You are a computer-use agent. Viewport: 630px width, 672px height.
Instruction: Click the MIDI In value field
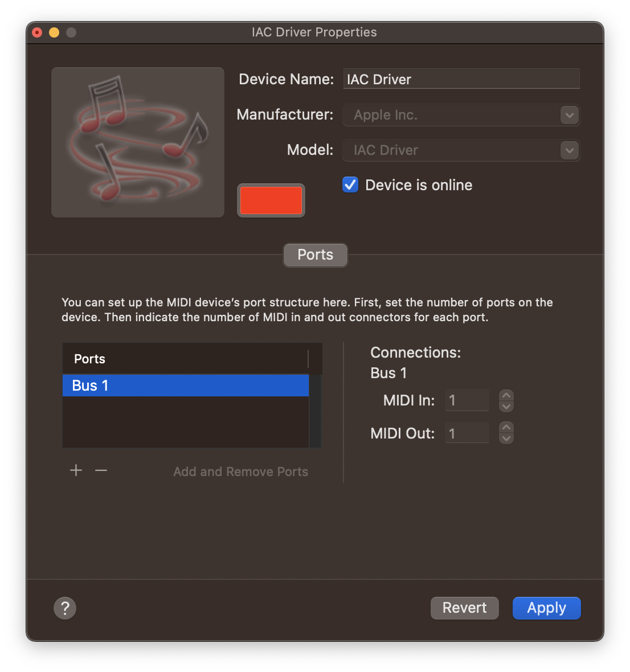467,400
